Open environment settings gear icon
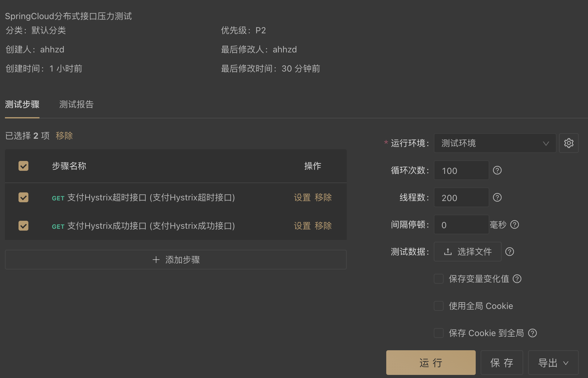 569,143
